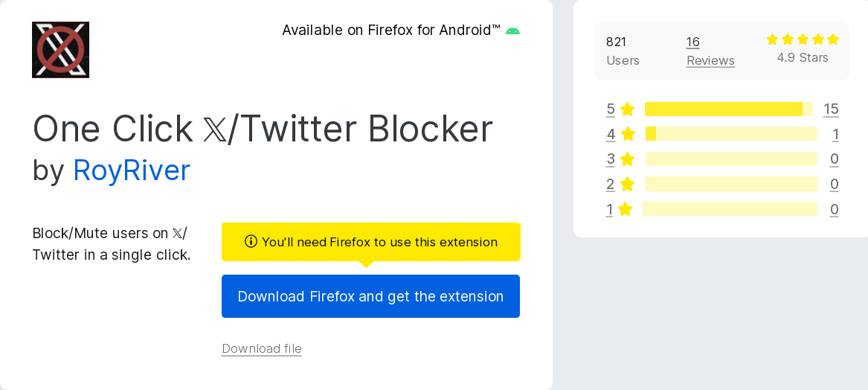Click the extension's blocked-X logo icon
The image size is (868, 390).
click(x=60, y=50)
